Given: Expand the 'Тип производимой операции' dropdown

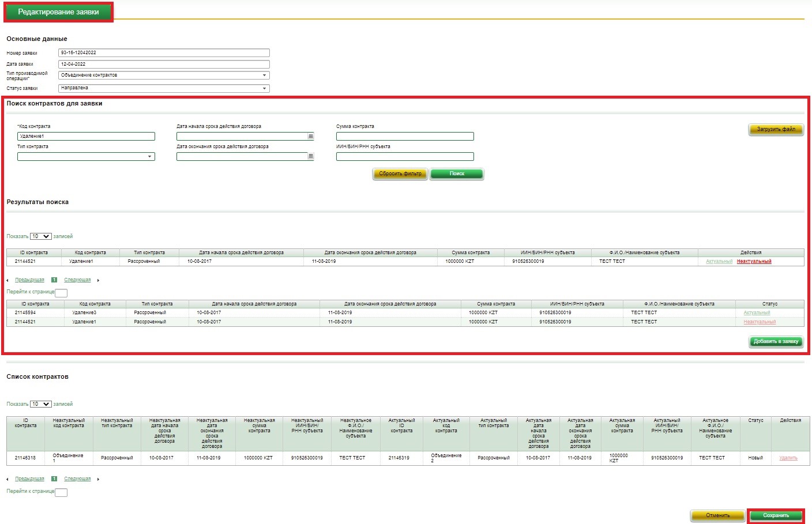Looking at the screenshot, I should (x=264, y=76).
